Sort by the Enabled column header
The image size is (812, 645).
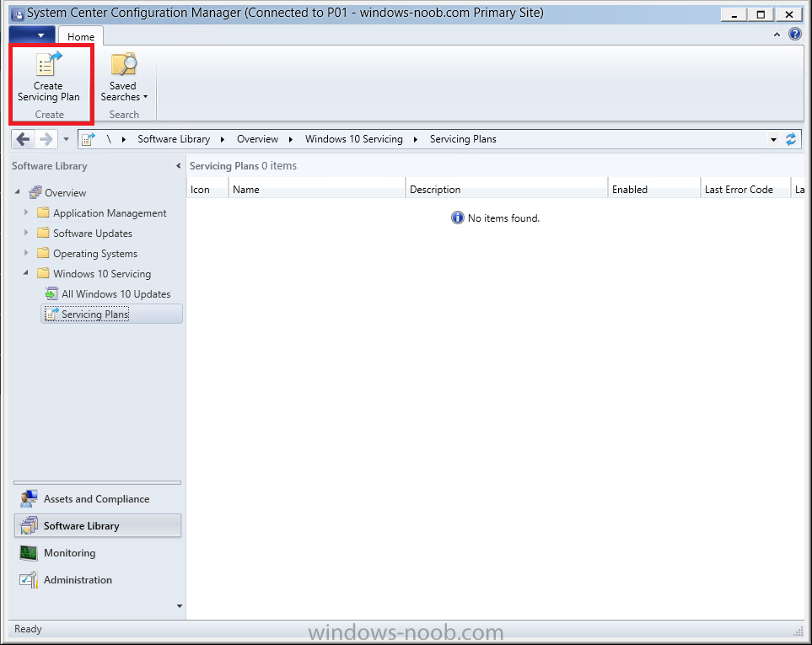click(653, 190)
